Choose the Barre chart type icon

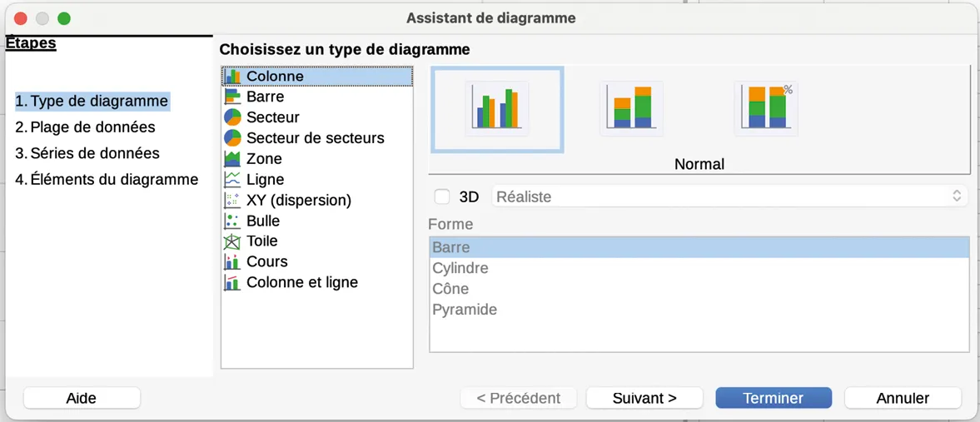pos(232,97)
